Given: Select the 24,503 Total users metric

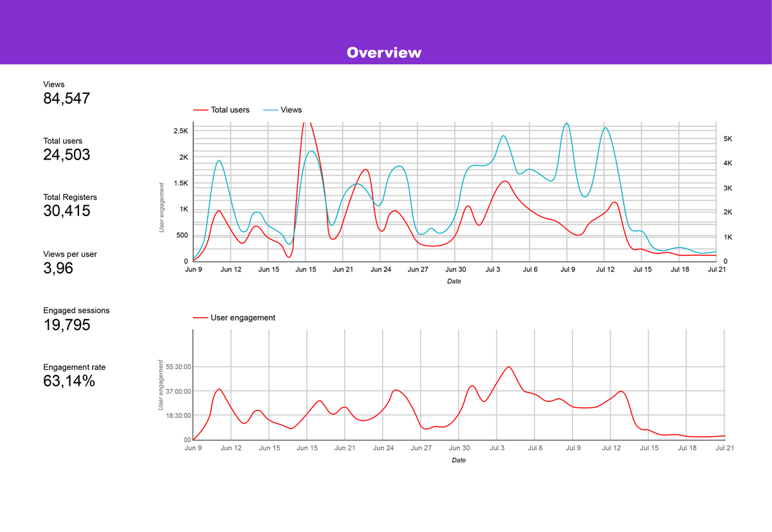Looking at the screenshot, I should pos(66,155).
